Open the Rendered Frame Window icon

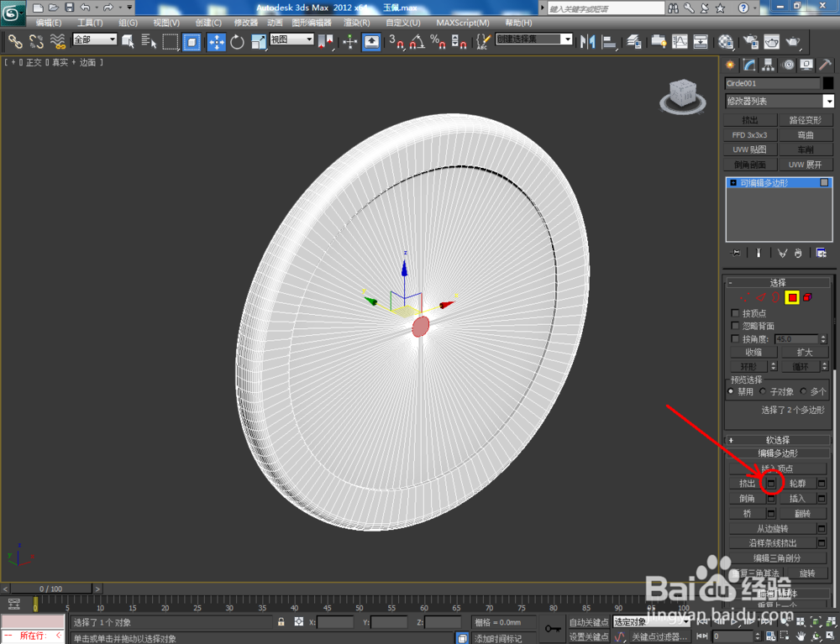click(x=771, y=42)
